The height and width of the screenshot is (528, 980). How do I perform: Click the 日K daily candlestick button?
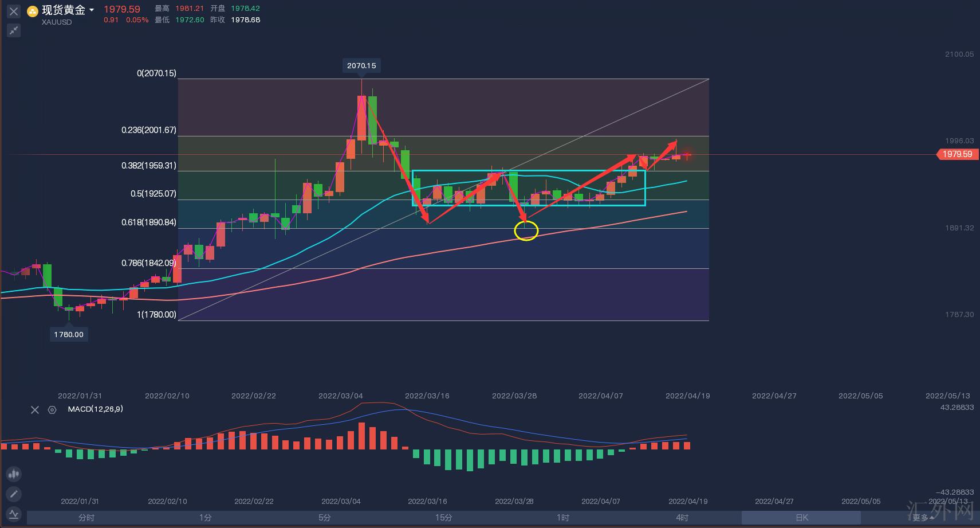coord(801,518)
